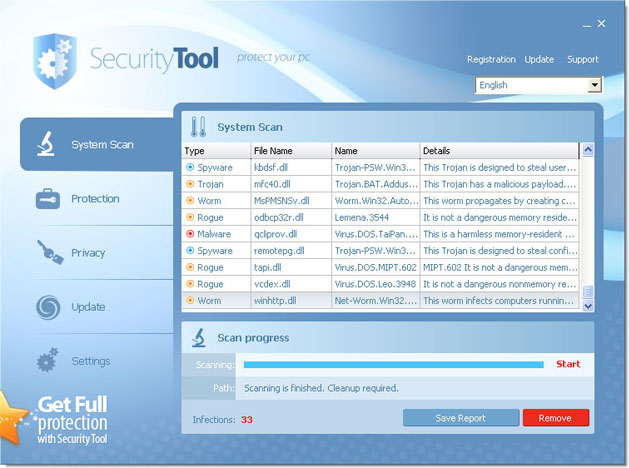This screenshot has width=629, height=468.
Task: Open the Protection section
Action: [x=95, y=199]
